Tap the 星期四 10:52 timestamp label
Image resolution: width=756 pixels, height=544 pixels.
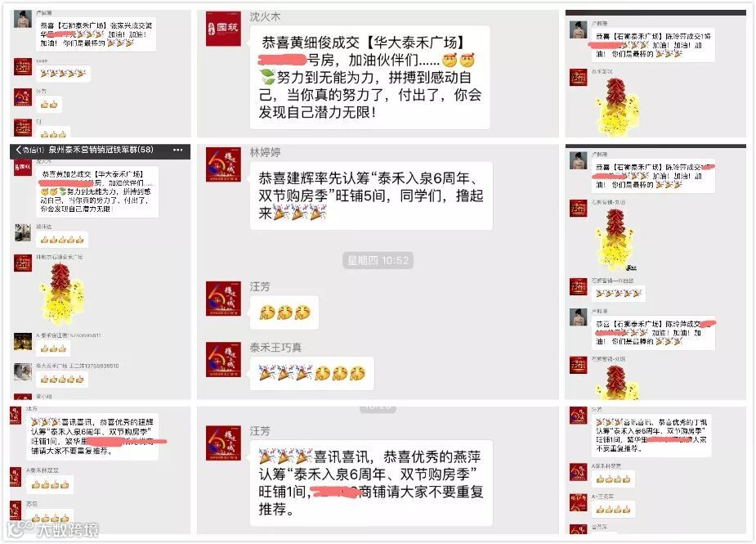[378, 261]
